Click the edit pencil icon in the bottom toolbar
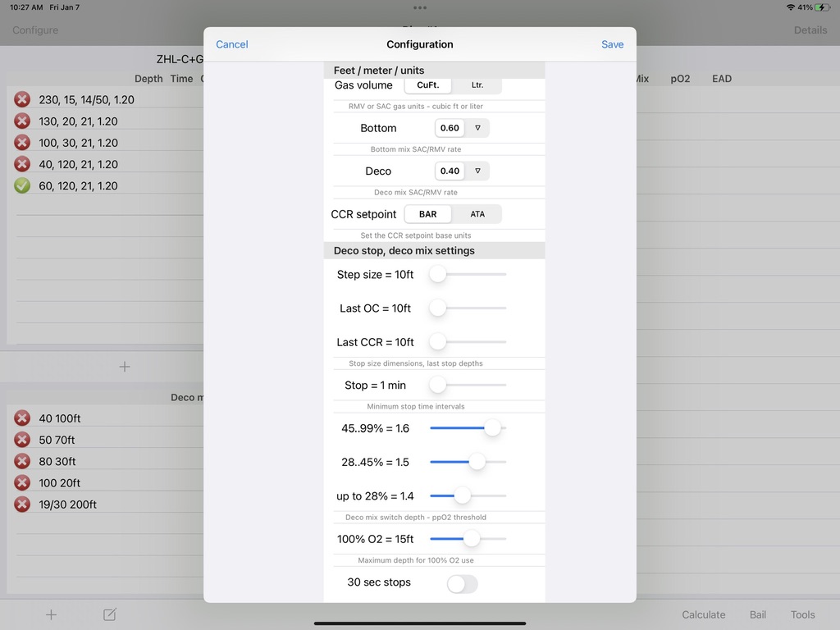The image size is (840, 630). tap(110, 614)
